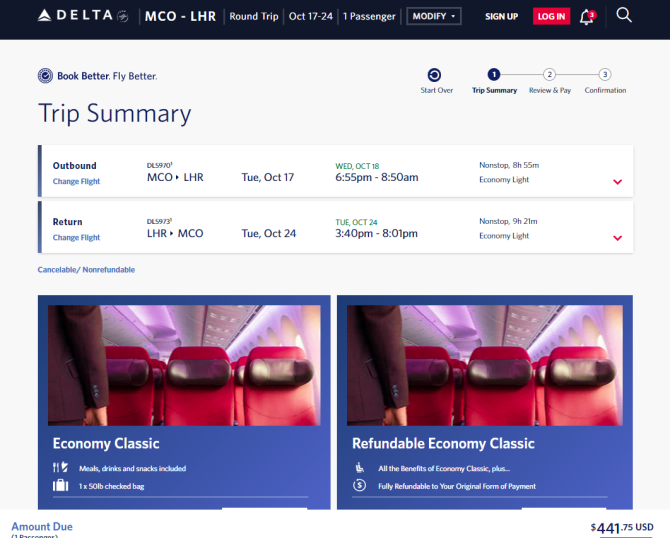Select step 3 Confirmation
This screenshot has width=670, height=538.
coord(605,75)
